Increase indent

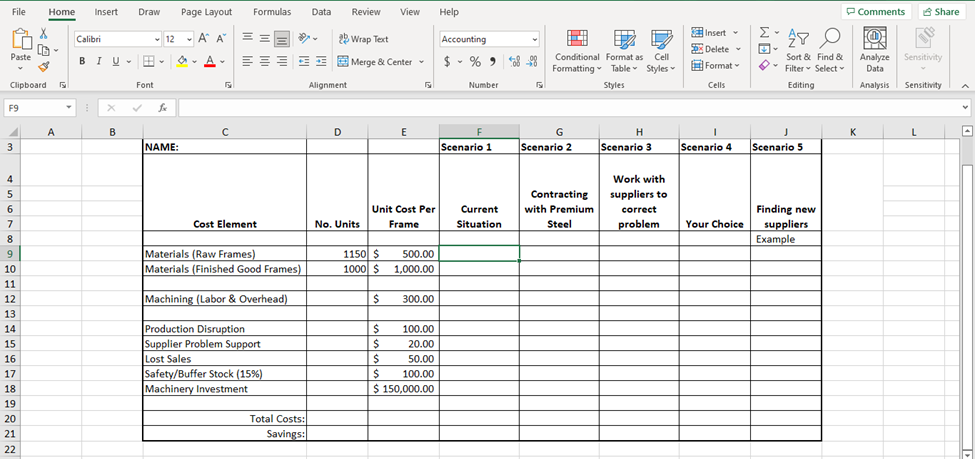(x=321, y=62)
